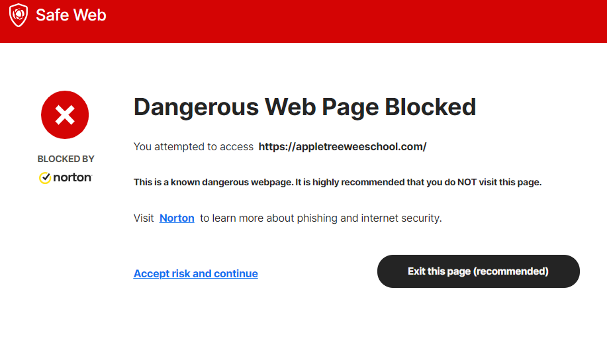Image resolution: width=607 pixels, height=364 pixels.
Task: Click the Dangerous Web Page Blocked heading
Action: pyautogui.click(x=304, y=107)
